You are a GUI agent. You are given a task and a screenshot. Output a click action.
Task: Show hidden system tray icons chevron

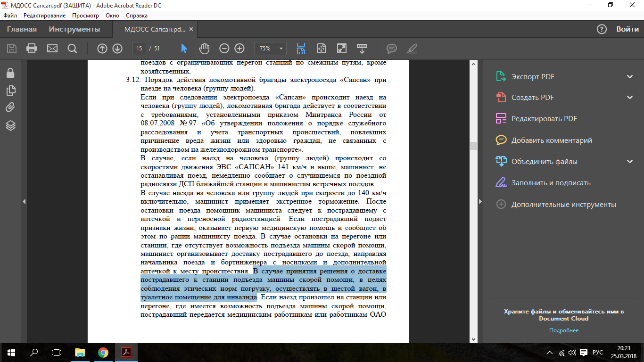click(550, 353)
